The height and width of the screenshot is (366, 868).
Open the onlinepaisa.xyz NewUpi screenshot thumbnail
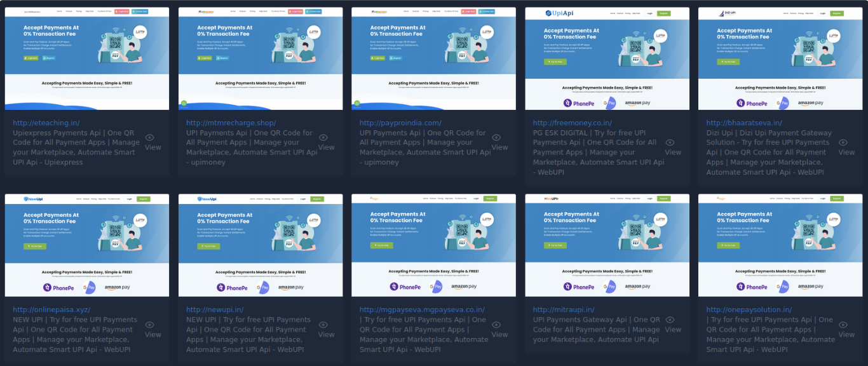tap(87, 245)
